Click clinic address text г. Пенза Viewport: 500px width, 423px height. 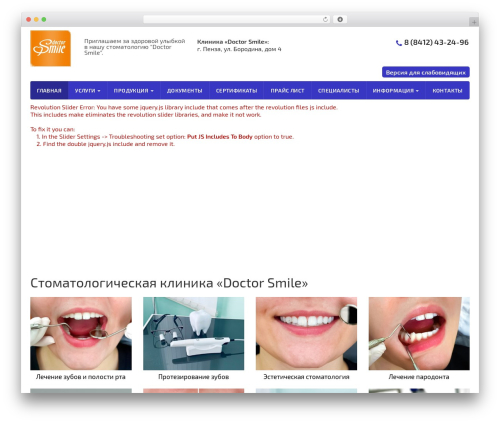click(239, 49)
